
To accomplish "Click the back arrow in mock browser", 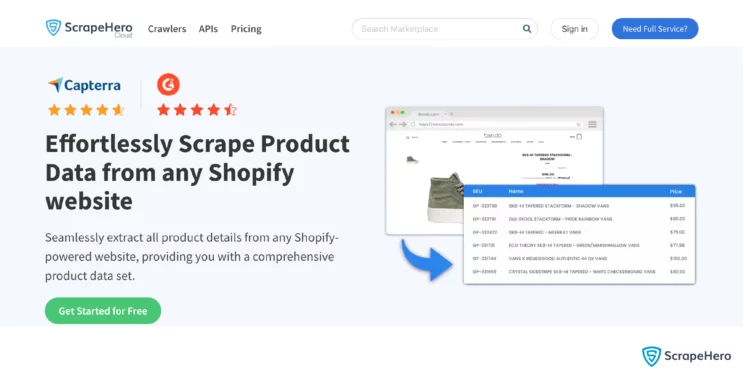I will pos(392,124).
